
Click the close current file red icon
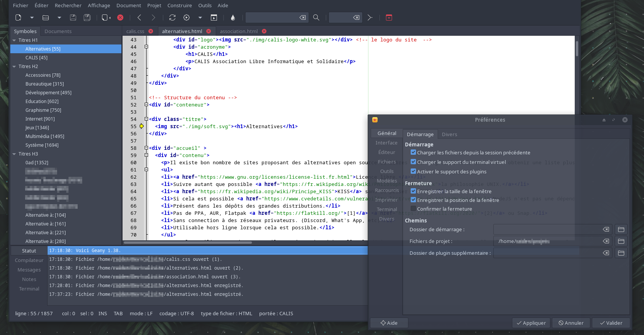coord(120,17)
